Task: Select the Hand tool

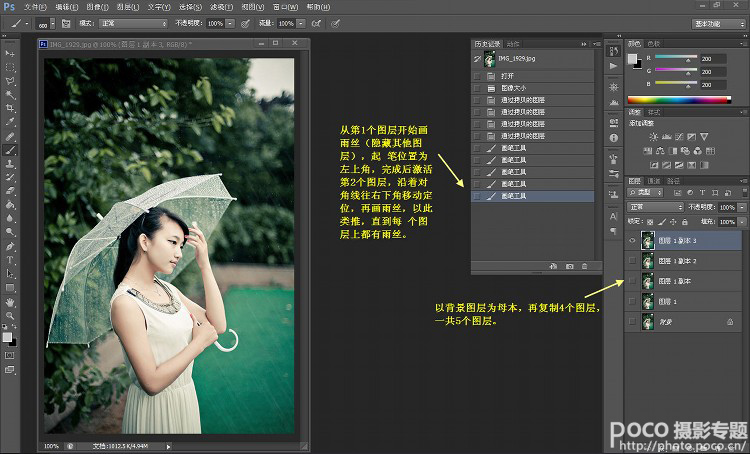Action: 10,302
